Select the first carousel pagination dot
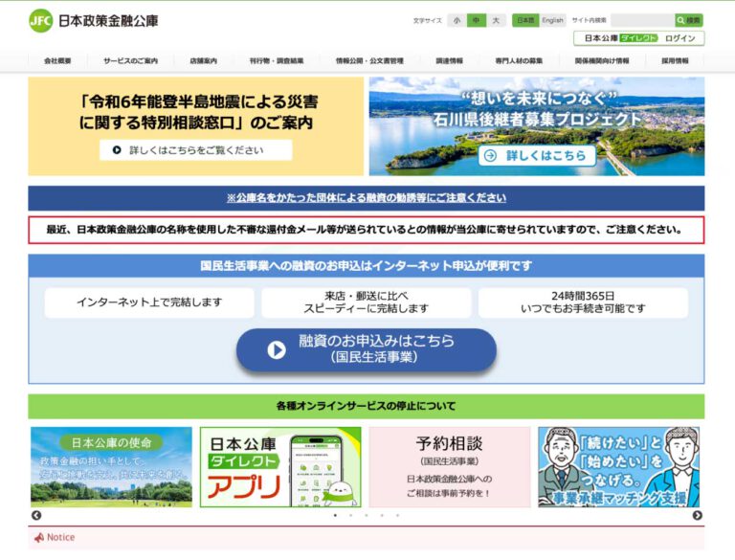Viewport: 735px width, 560px height. 335,515
